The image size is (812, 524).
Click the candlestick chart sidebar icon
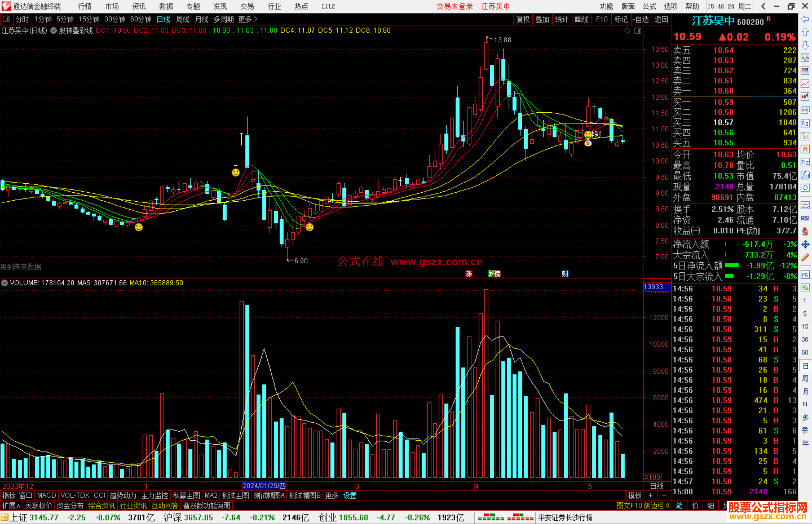tap(805, 97)
